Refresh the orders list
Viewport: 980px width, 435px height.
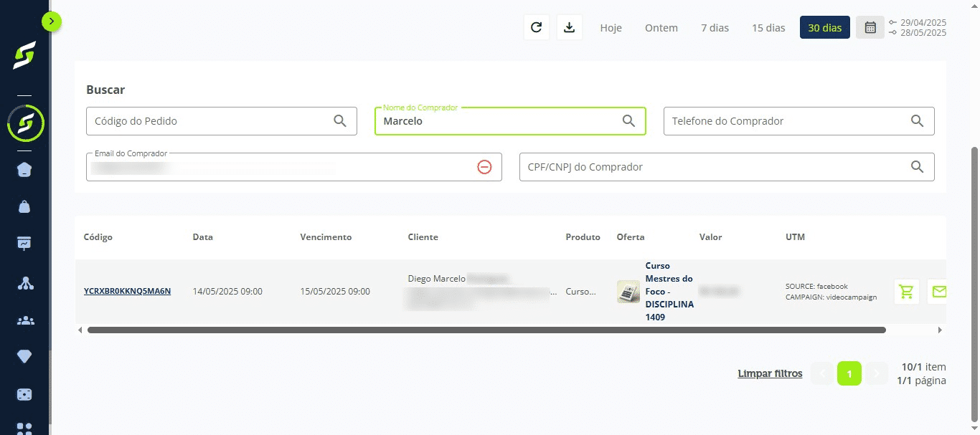tap(536, 27)
